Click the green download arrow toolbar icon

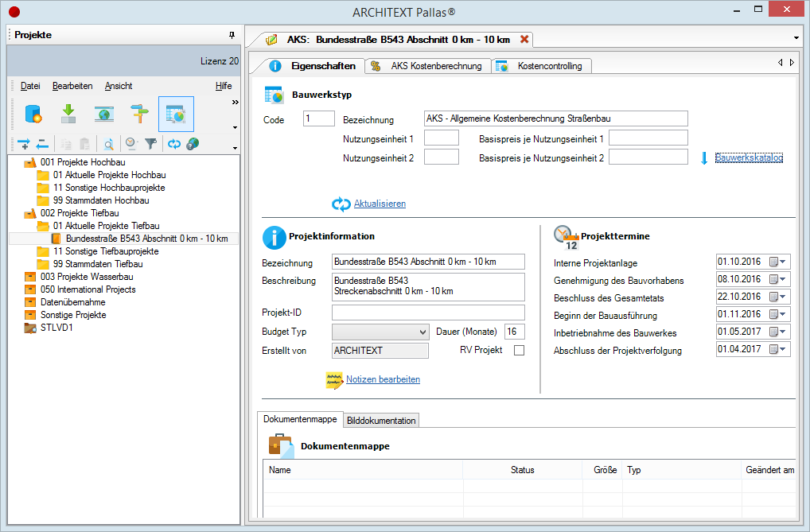pos(68,114)
